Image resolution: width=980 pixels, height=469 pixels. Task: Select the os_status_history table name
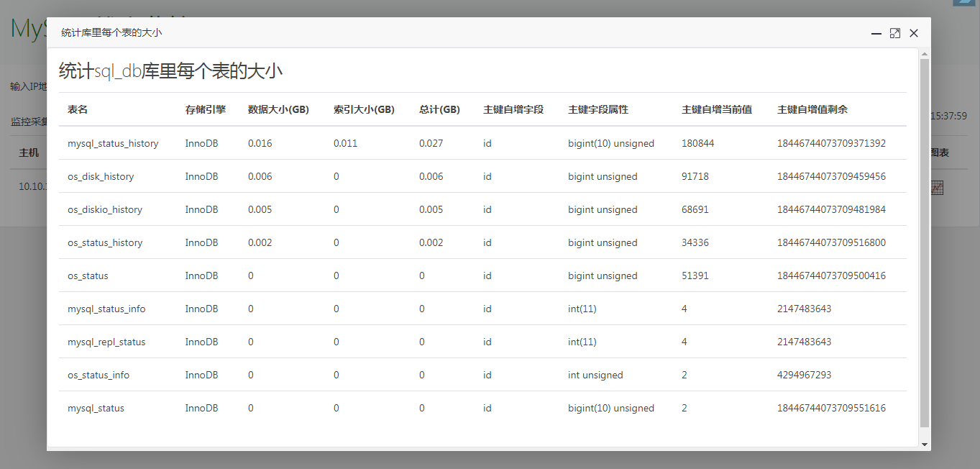click(x=105, y=242)
